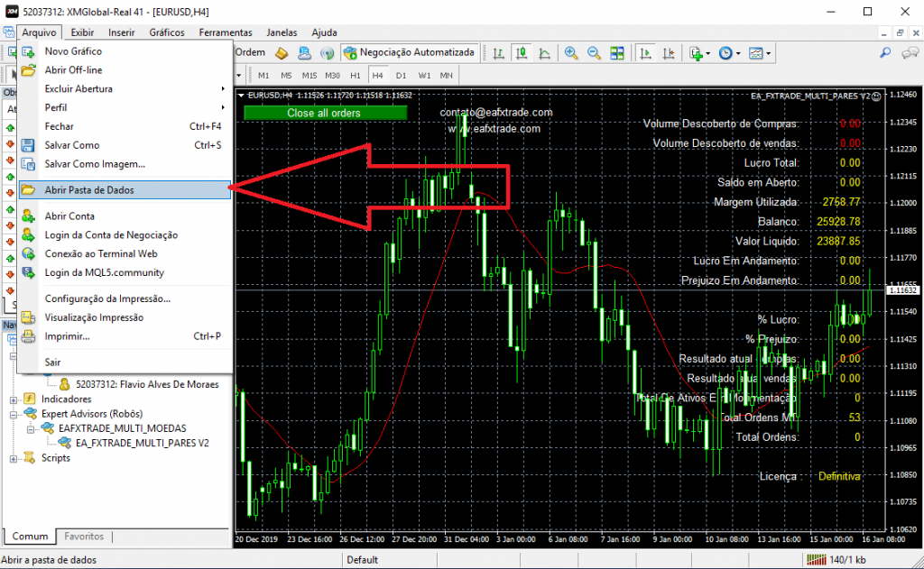Toggle chart auto scroll icon

click(645, 53)
